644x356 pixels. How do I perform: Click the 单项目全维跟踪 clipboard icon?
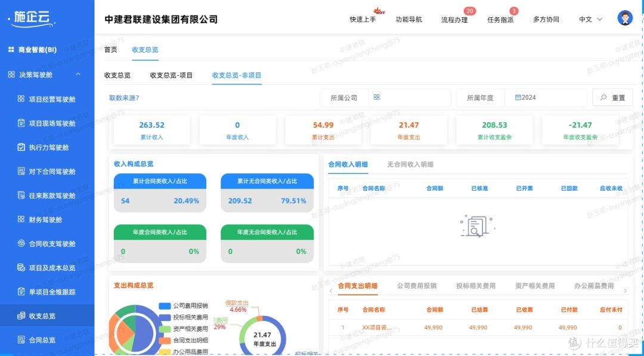[x=21, y=292]
